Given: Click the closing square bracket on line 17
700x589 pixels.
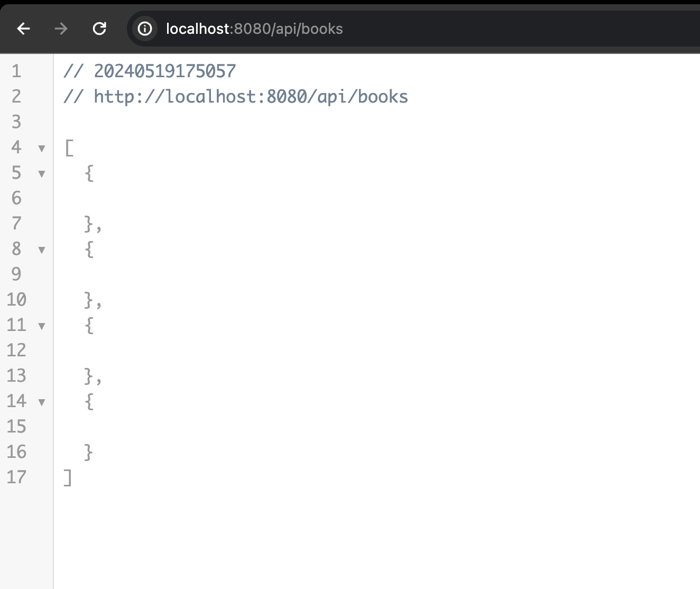Looking at the screenshot, I should pyautogui.click(x=68, y=477).
